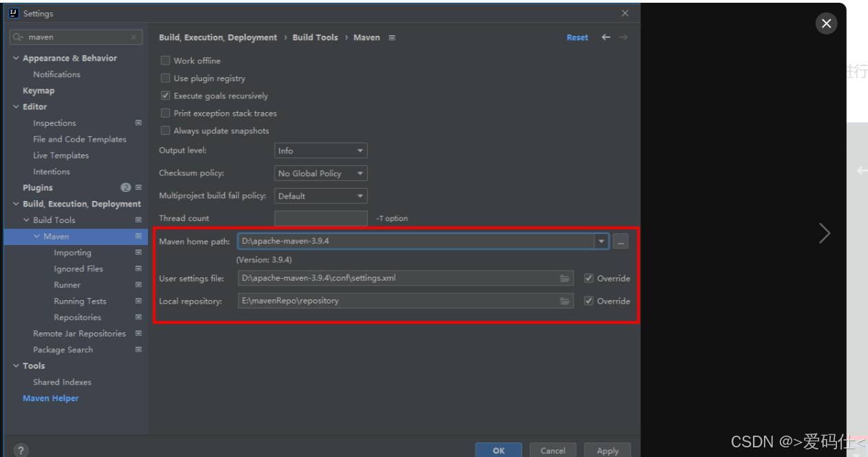This screenshot has height=457, width=868.
Task: Uncheck Override for the local repository
Action: 590,301
